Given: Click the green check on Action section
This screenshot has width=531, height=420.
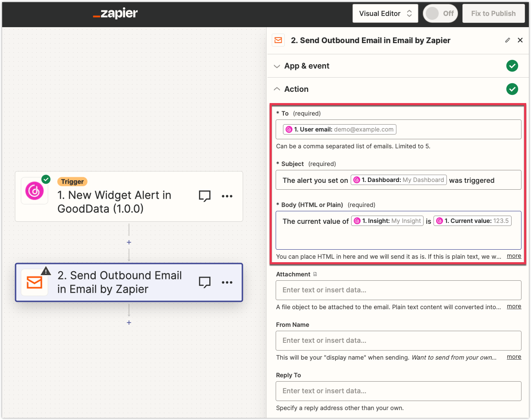Looking at the screenshot, I should pyautogui.click(x=512, y=89).
